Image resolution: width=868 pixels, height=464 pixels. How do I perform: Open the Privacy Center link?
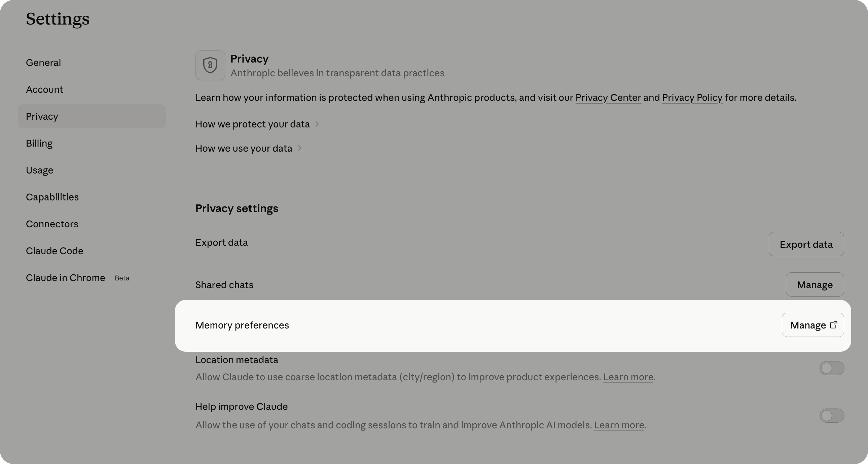point(608,97)
